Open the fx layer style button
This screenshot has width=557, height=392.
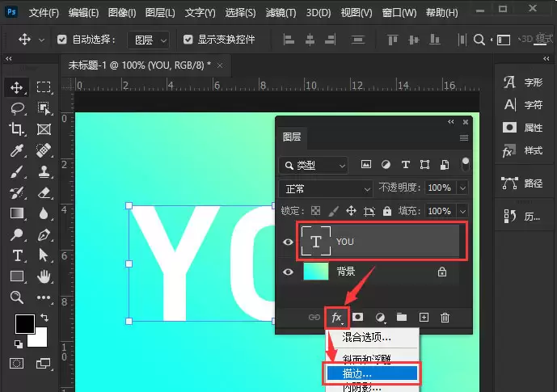(x=336, y=317)
